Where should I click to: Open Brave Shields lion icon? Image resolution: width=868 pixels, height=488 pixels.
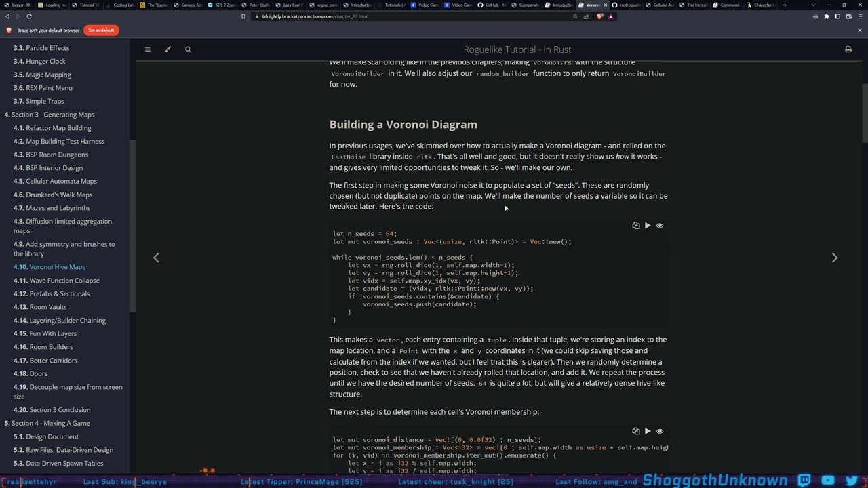coord(599,16)
